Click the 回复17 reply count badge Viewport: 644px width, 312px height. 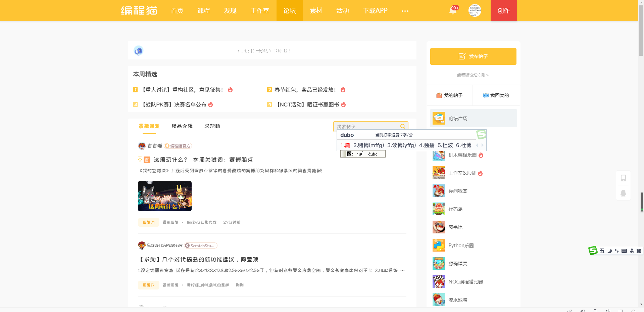(149, 285)
